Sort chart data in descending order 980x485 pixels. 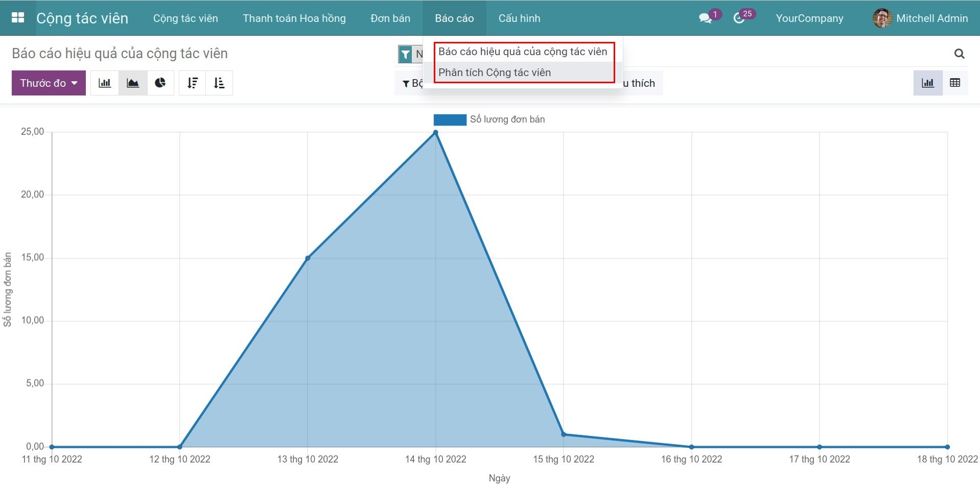[193, 83]
